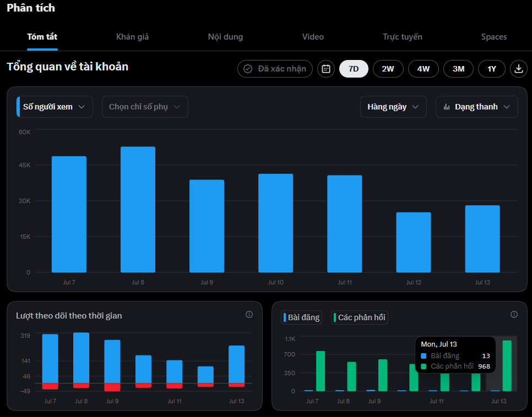Open info icon on Lượt theo dõi card
Viewport: 532px width, 417px height.
[249, 315]
